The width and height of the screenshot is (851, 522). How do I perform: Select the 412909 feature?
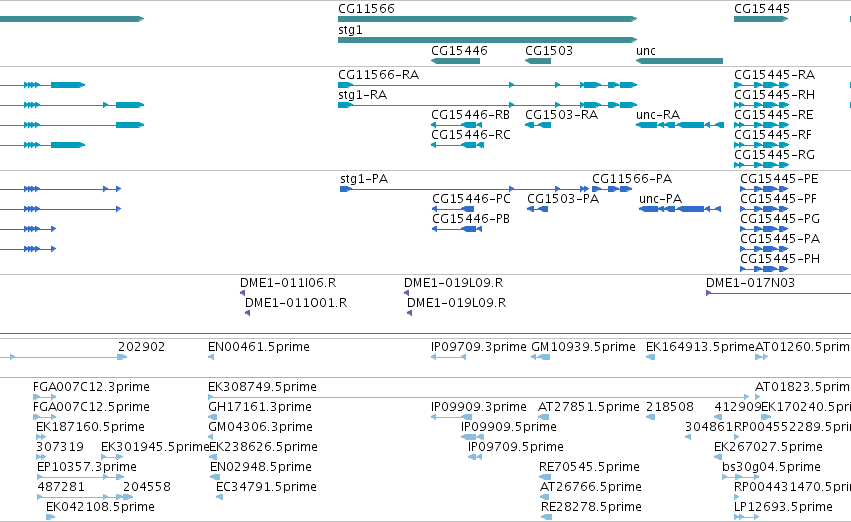(718, 417)
